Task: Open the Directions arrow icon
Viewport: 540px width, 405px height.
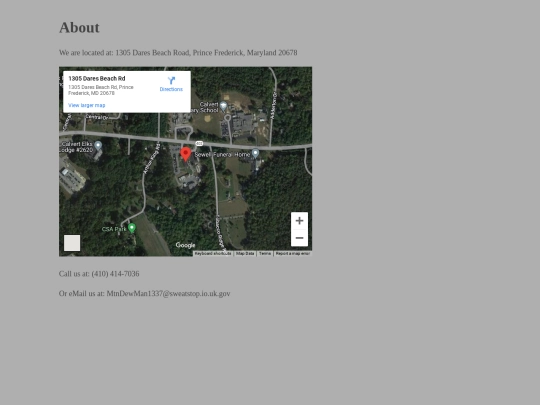Action: click(171, 81)
